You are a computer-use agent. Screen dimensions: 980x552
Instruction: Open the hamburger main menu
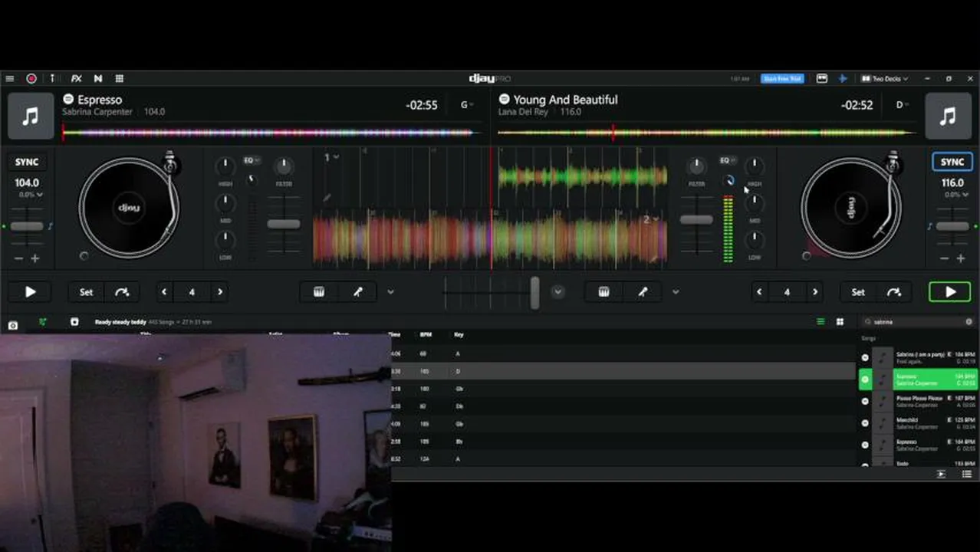pyautogui.click(x=9, y=78)
